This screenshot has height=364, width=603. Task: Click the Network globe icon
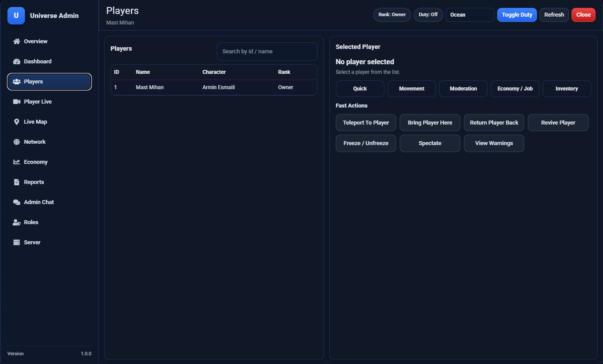click(x=17, y=142)
